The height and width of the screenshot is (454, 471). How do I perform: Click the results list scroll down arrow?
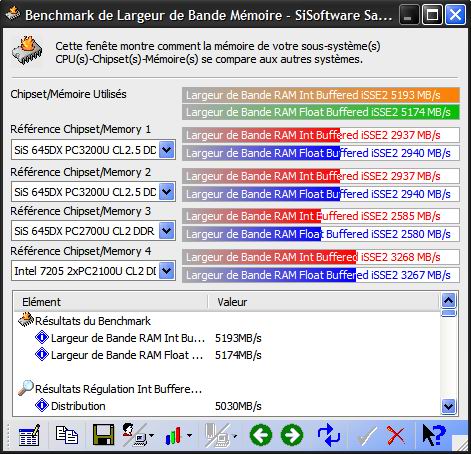[448, 406]
